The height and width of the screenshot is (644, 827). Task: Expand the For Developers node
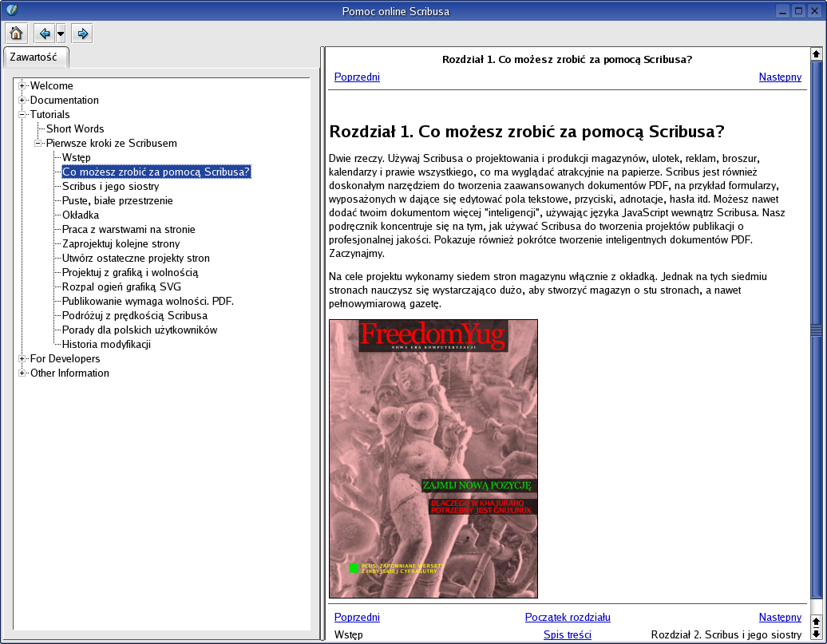[x=22, y=359]
